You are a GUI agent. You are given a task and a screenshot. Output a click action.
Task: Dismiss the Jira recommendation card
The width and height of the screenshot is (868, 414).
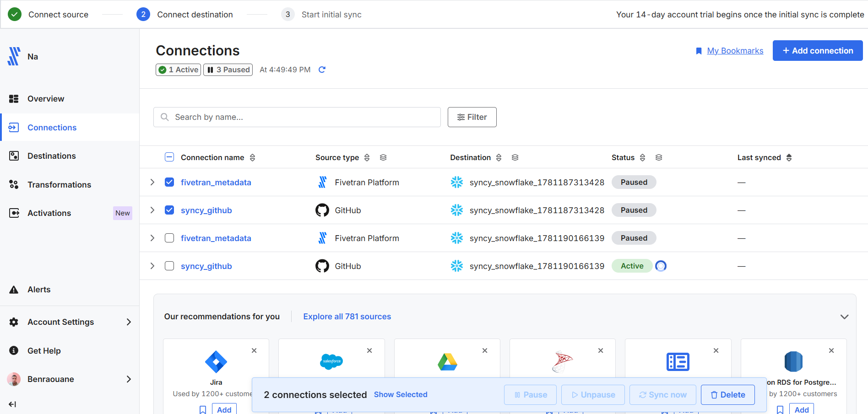254,350
